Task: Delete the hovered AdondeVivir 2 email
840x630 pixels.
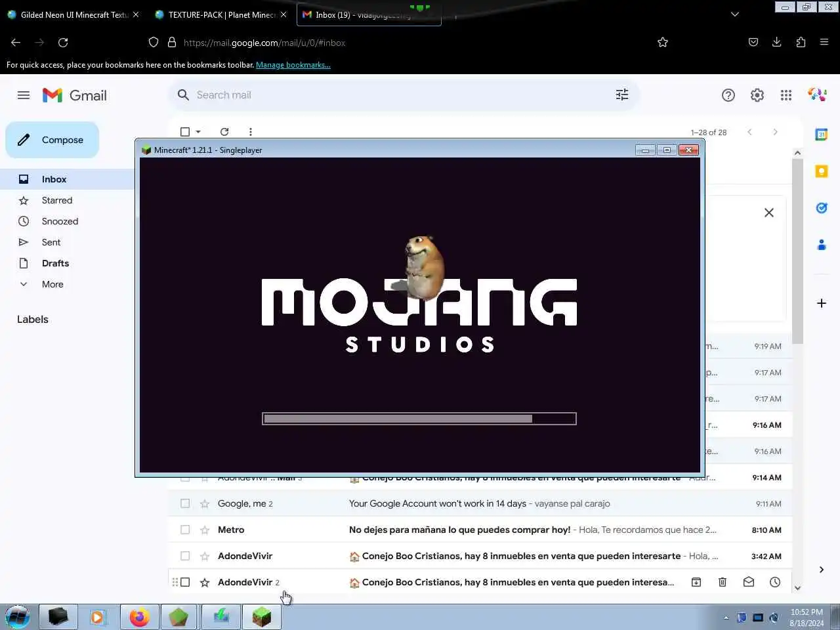Action: 723,582
